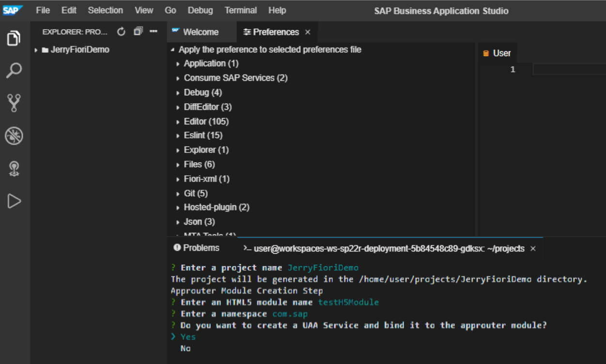The width and height of the screenshot is (606, 364).
Task: Click the Run Configurations play icon
Action: (x=14, y=201)
